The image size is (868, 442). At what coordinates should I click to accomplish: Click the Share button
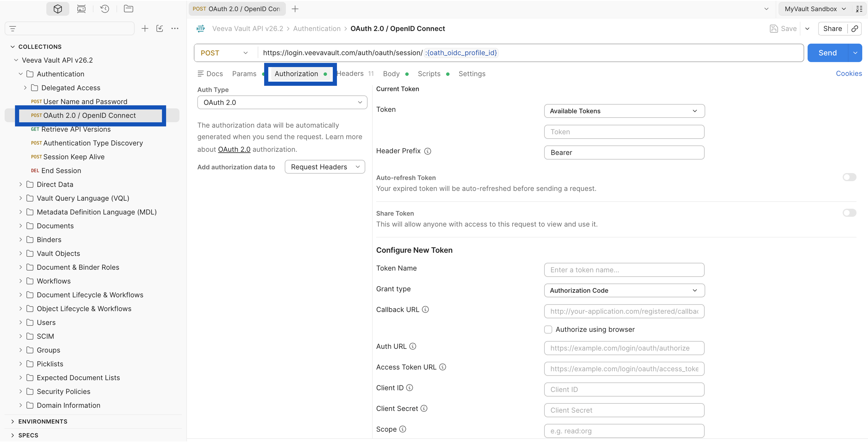click(832, 29)
